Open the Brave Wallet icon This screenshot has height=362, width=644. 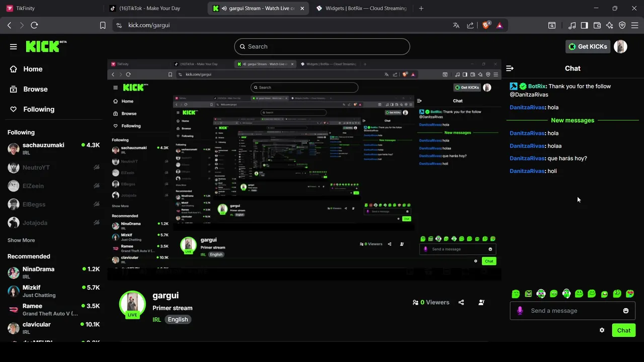(597, 25)
